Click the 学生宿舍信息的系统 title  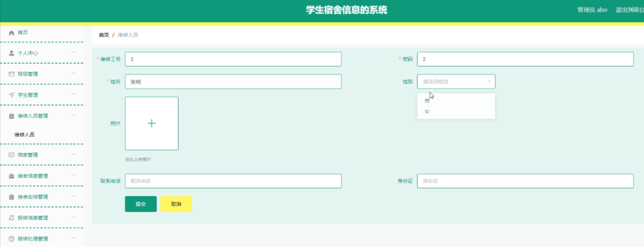347,10
